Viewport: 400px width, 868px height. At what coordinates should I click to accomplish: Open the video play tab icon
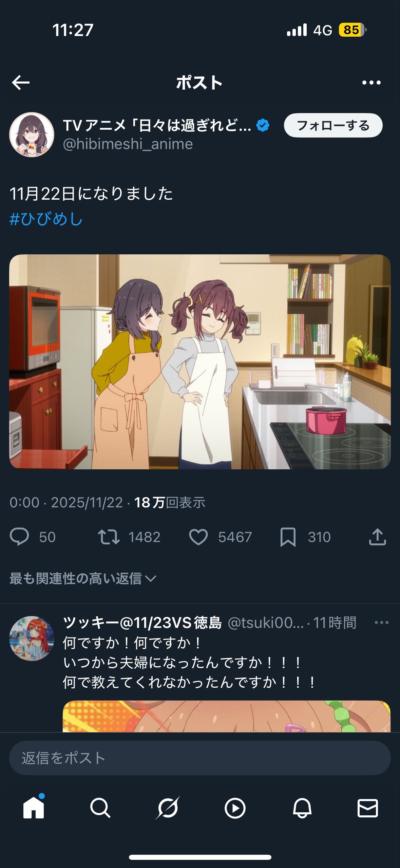(x=235, y=808)
